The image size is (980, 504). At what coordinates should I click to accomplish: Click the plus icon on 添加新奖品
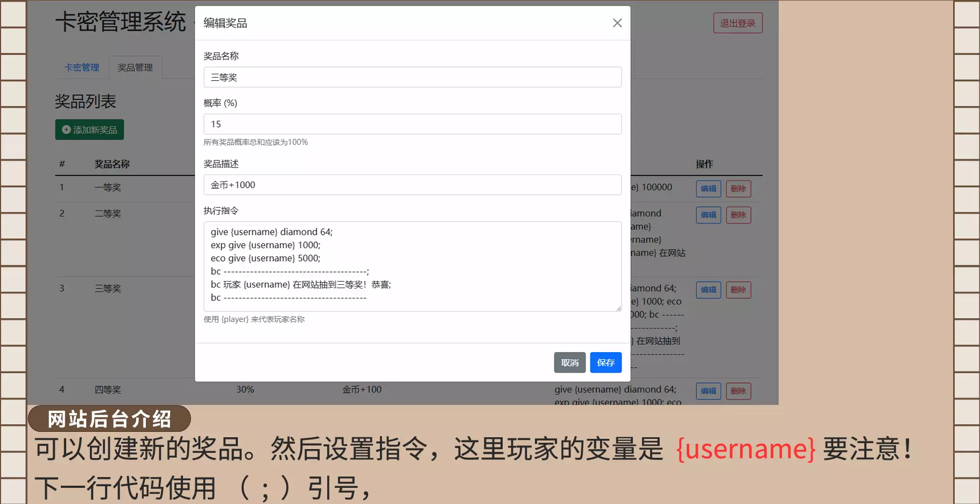(66, 130)
